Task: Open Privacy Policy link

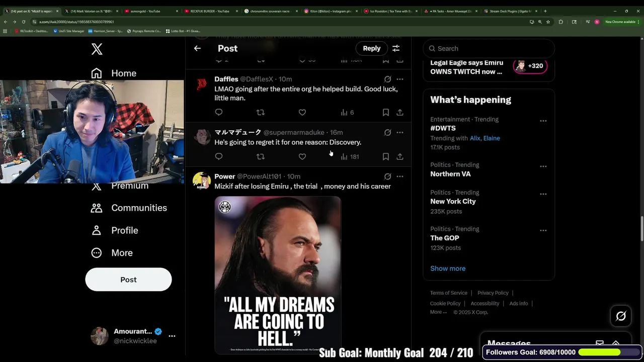Action: (x=493, y=293)
